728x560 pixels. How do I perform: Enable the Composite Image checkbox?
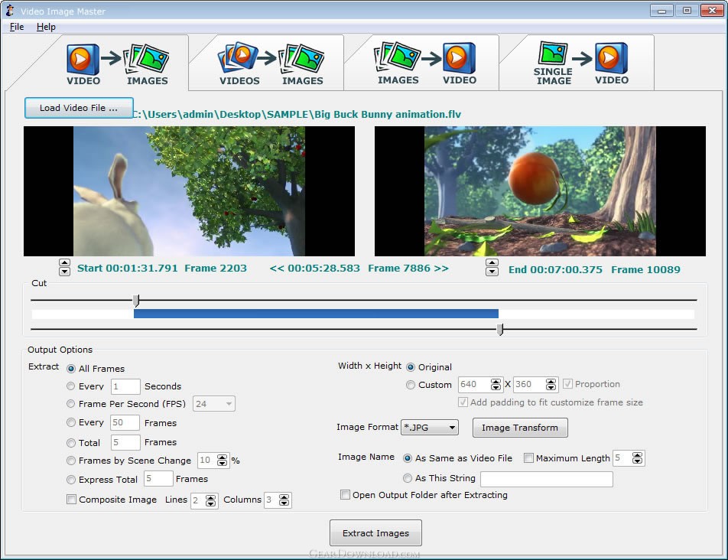[71, 500]
